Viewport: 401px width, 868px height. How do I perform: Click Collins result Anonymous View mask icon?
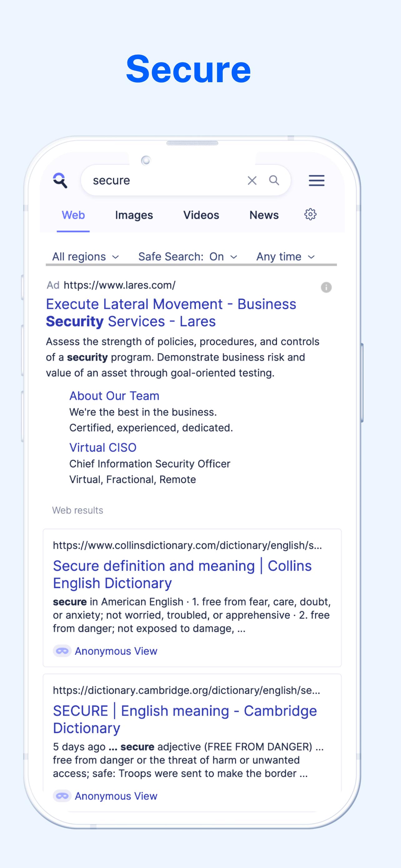[62, 651]
